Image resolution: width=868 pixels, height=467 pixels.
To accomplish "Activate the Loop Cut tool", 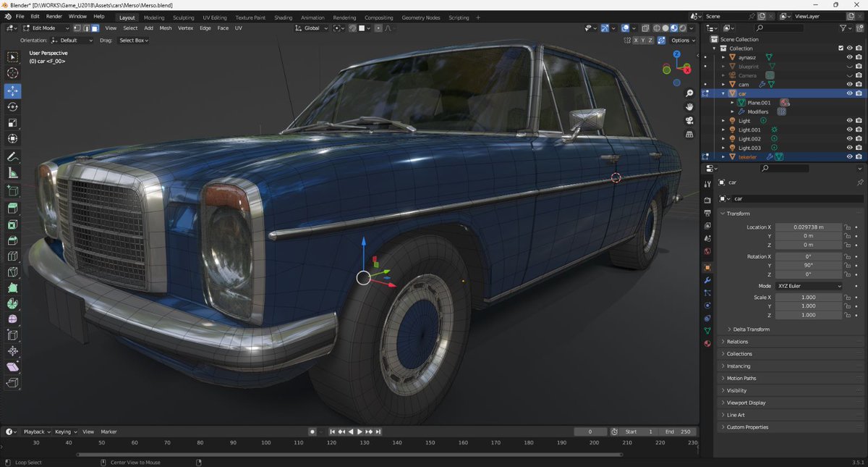I will [x=12, y=256].
